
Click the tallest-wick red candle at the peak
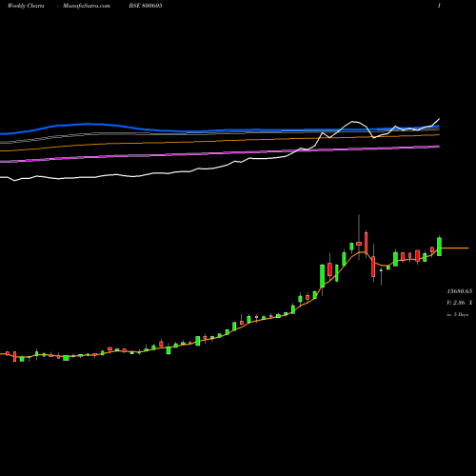coord(359,244)
